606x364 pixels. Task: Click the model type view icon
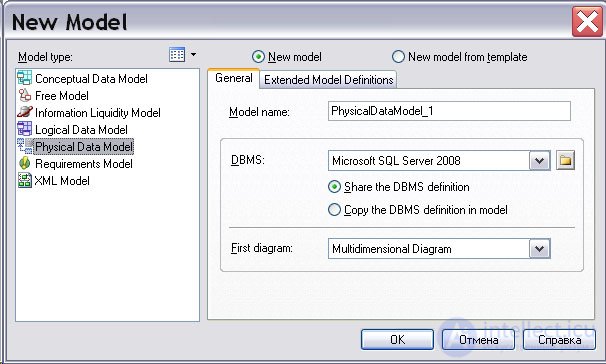pos(177,55)
